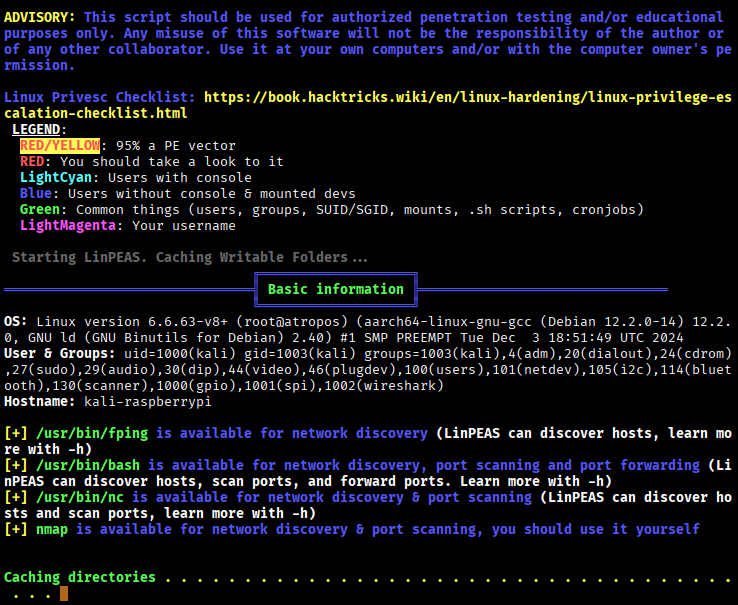Click the Blue legend label
This screenshot has width=738, height=605.
click(36, 193)
